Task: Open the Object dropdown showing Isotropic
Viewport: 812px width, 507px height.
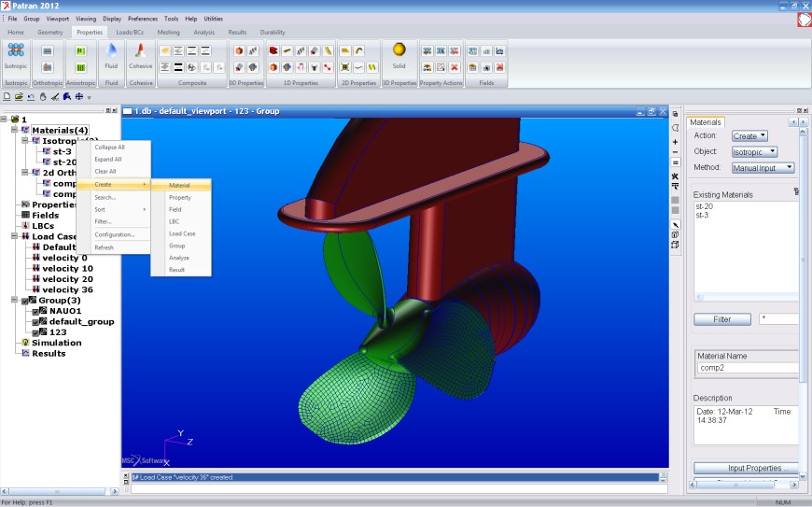Action: pyautogui.click(x=754, y=152)
